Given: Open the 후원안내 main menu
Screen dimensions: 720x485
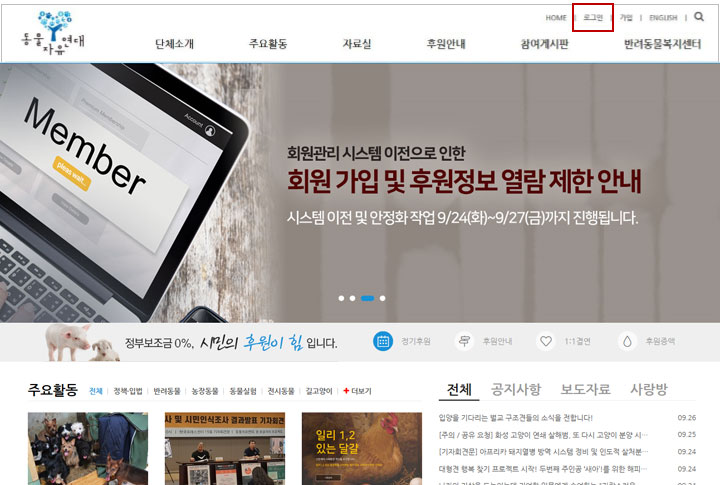Looking at the screenshot, I should pyautogui.click(x=446, y=44).
